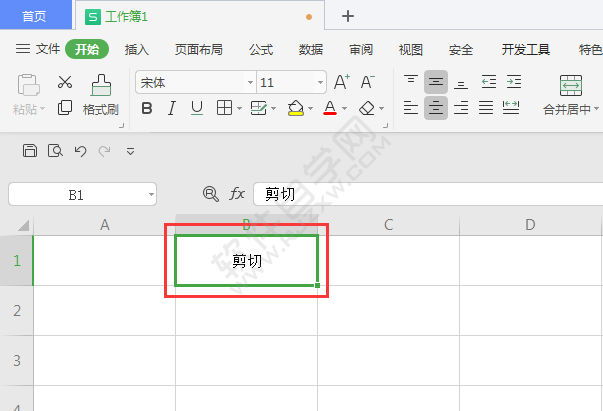Click the Undo arrow icon
Screen dimensions: 603x411
pyautogui.click(x=80, y=151)
